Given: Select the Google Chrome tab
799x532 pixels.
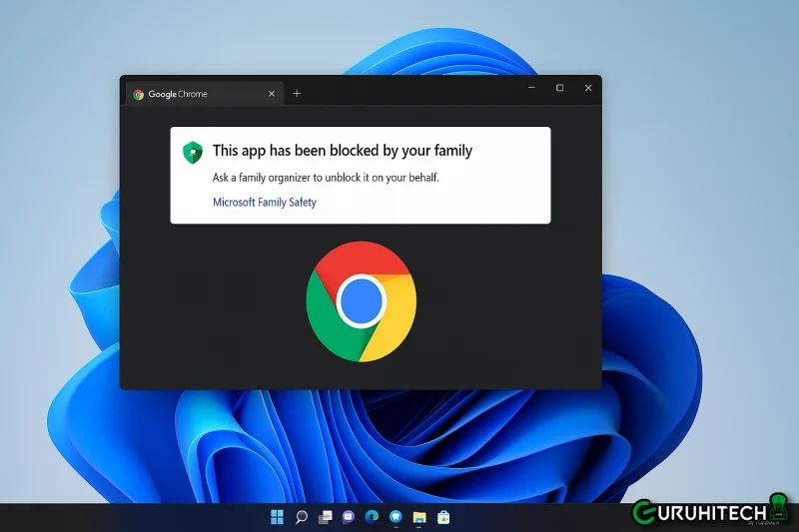Looking at the screenshot, I should (x=204, y=94).
